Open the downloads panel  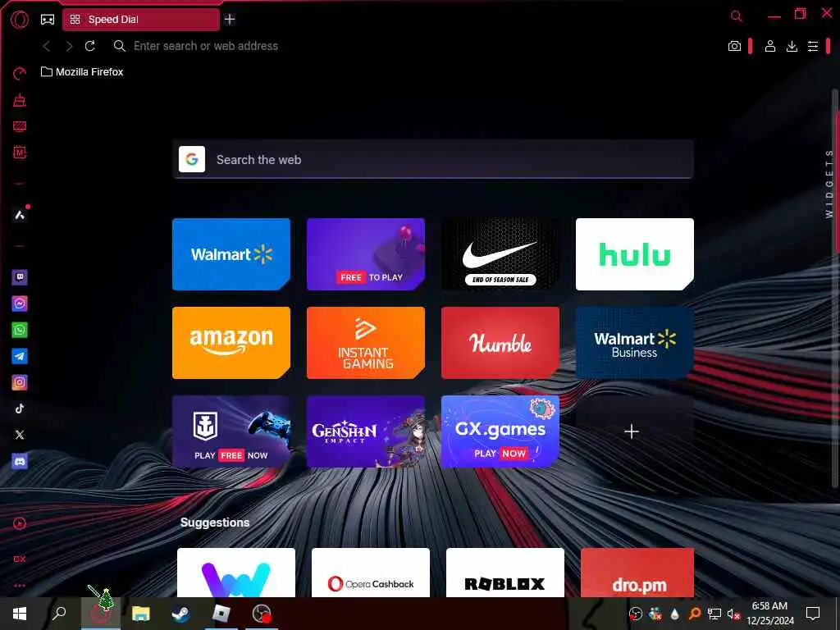pos(792,46)
